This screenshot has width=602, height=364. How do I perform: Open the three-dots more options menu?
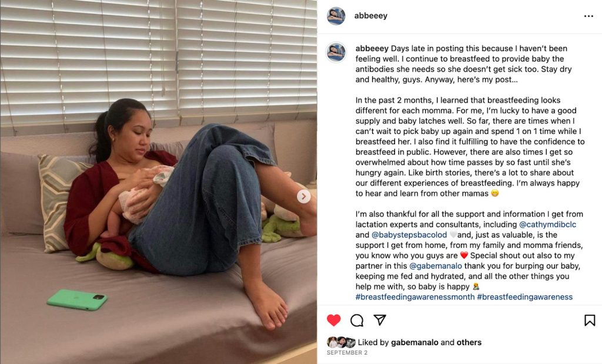(588, 16)
